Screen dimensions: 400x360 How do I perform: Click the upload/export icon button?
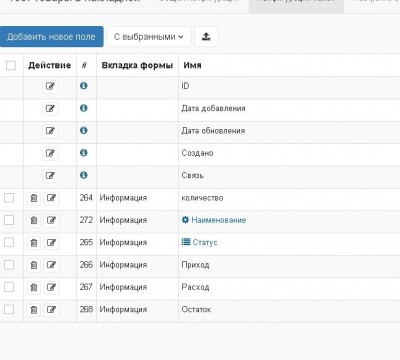coord(206,37)
